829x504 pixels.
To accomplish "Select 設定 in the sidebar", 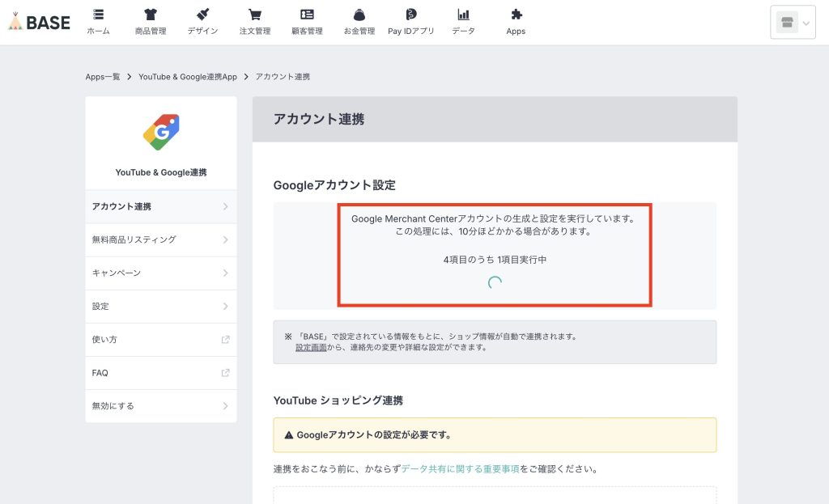I will tap(161, 307).
